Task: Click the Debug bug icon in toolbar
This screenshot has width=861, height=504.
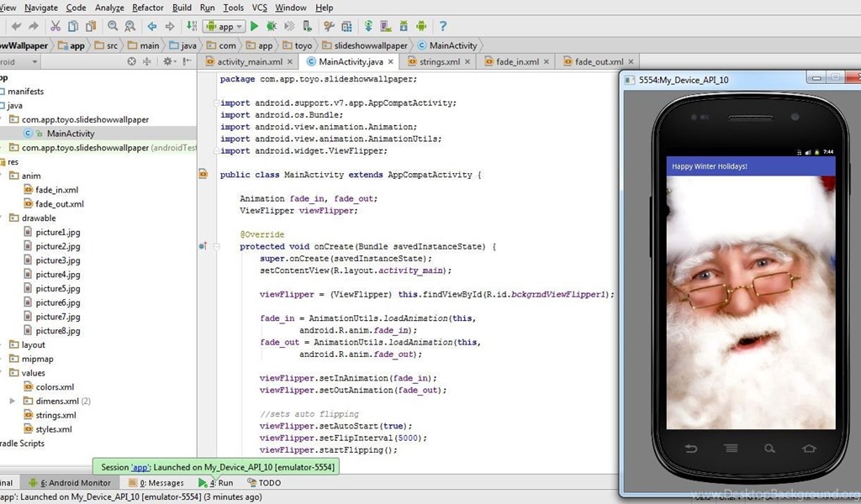Action: click(x=272, y=27)
